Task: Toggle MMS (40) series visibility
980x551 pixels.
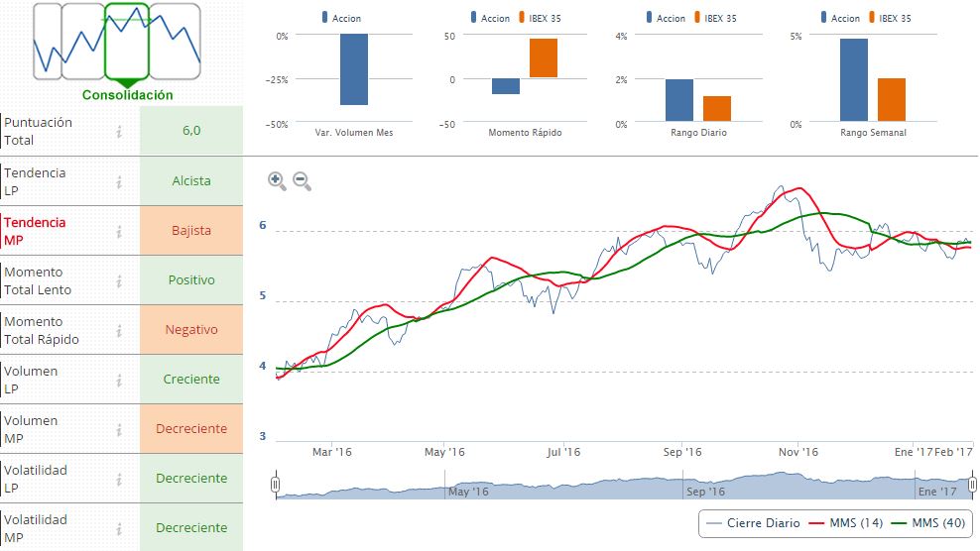Action: pos(928,523)
